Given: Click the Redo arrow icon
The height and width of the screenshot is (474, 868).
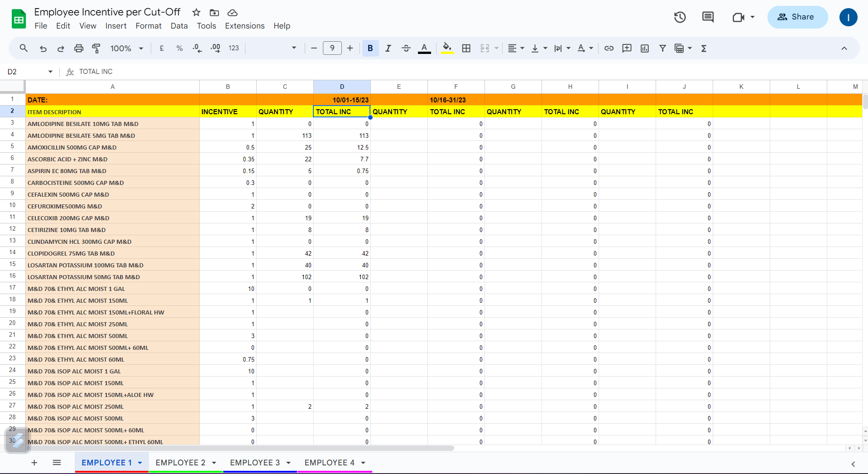Looking at the screenshot, I should [x=61, y=48].
